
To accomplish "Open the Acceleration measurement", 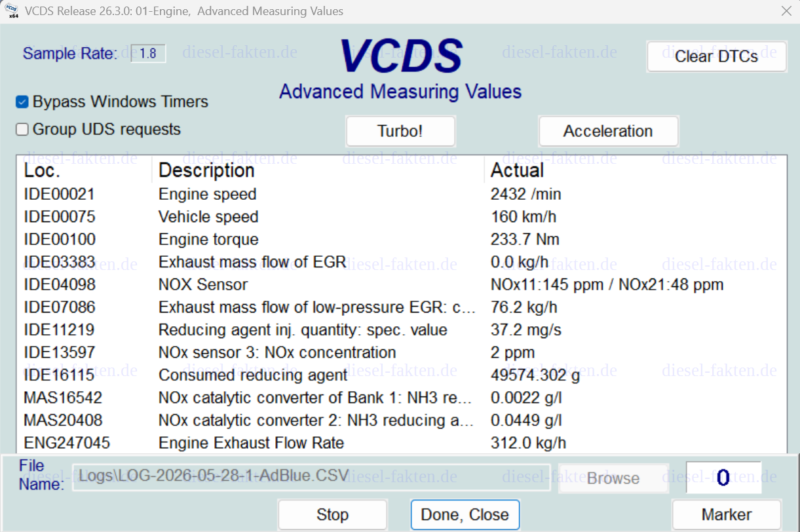I will click(608, 131).
